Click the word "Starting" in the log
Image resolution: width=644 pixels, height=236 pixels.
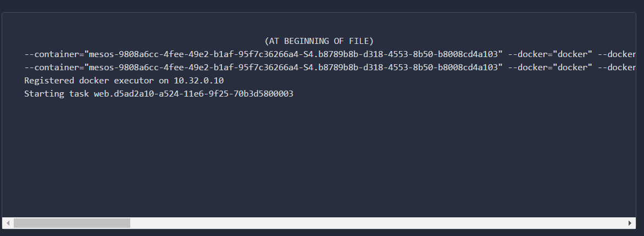[44, 94]
